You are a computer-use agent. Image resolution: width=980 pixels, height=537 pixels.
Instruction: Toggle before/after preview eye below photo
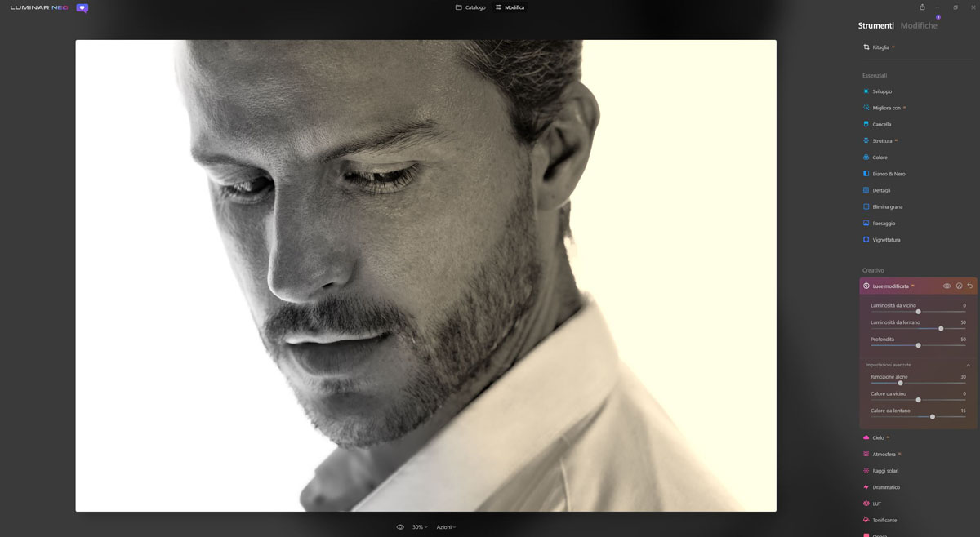click(x=400, y=527)
